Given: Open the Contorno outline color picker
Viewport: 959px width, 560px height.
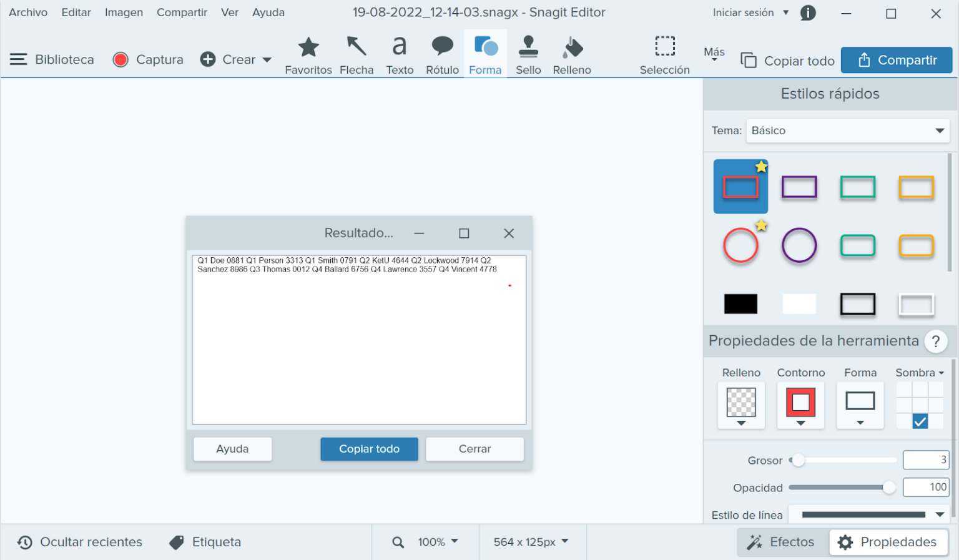Looking at the screenshot, I should pyautogui.click(x=800, y=405).
